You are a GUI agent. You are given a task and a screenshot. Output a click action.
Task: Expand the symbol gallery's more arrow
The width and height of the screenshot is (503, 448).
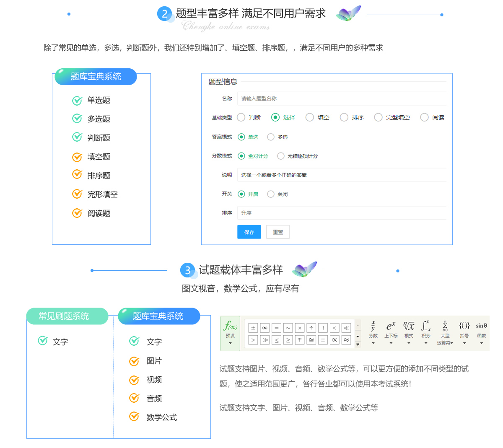coord(358,344)
